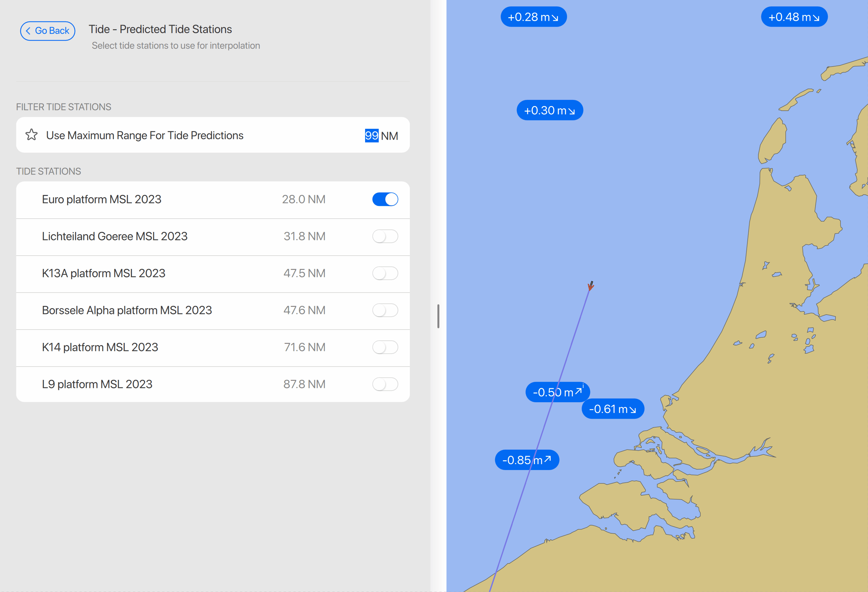This screenshot has width=868, height=592.
Task: Select the -0.61 m tide station marker
Action: (x=612, y=409)
